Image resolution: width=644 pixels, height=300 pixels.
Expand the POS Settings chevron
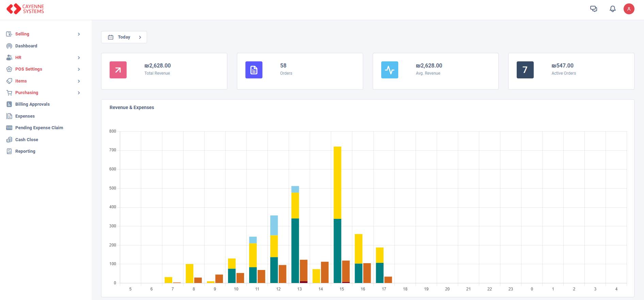point(79,69)
